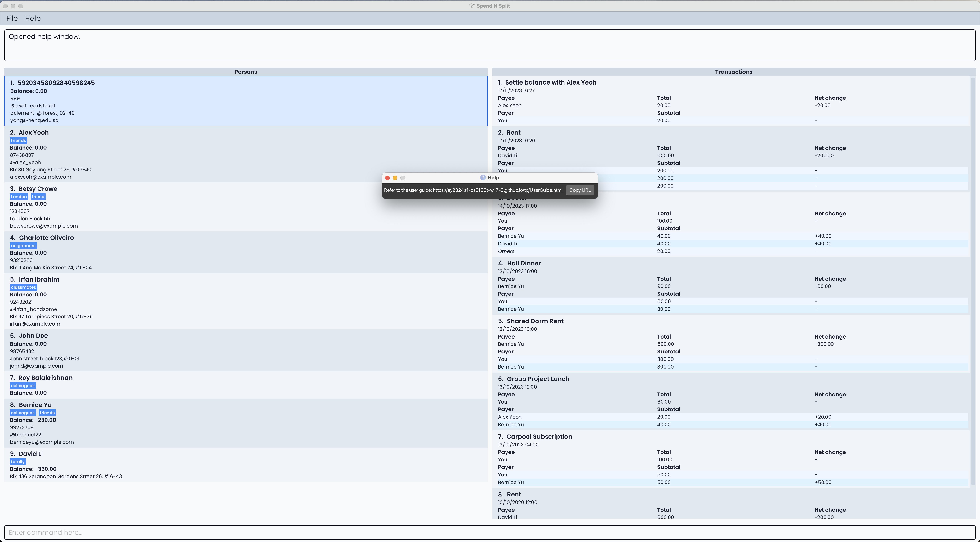Viewport: 980px width, 542px height.
Task: Click Irfan Ibrahim's 'classmates' tag
Action: [24, 287]
